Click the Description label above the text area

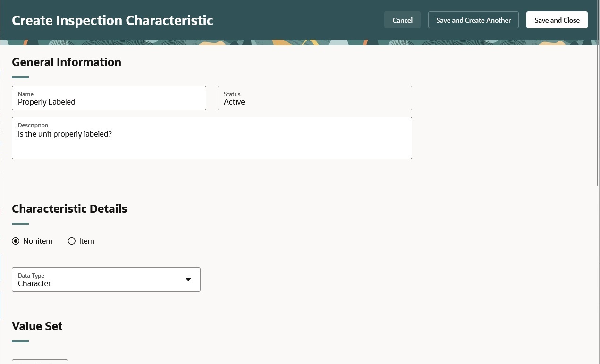33,125
